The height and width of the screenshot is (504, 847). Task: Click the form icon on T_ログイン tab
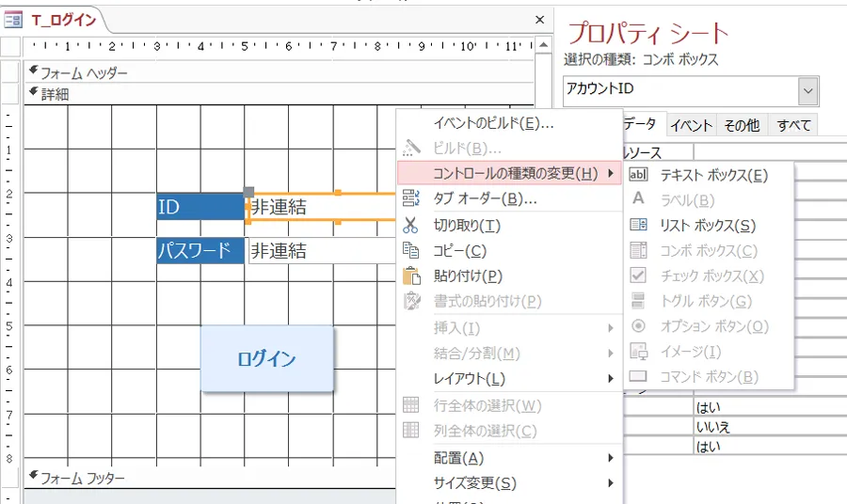(14, 20)
